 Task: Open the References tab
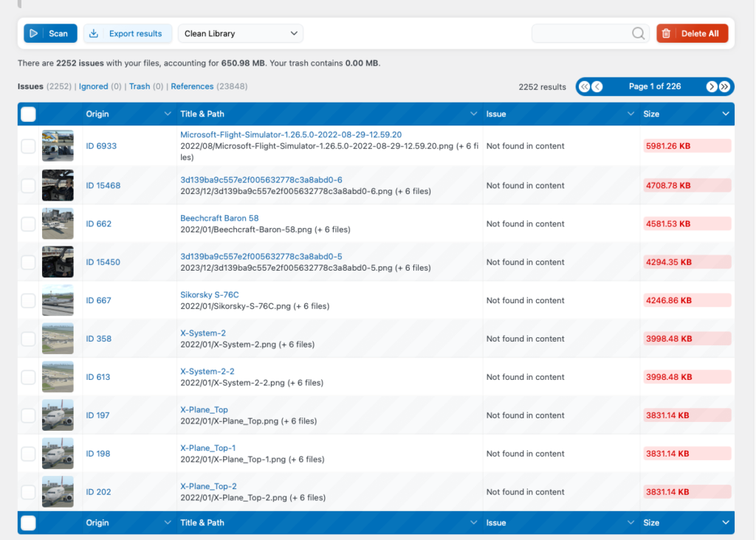(x=192, y=86)
